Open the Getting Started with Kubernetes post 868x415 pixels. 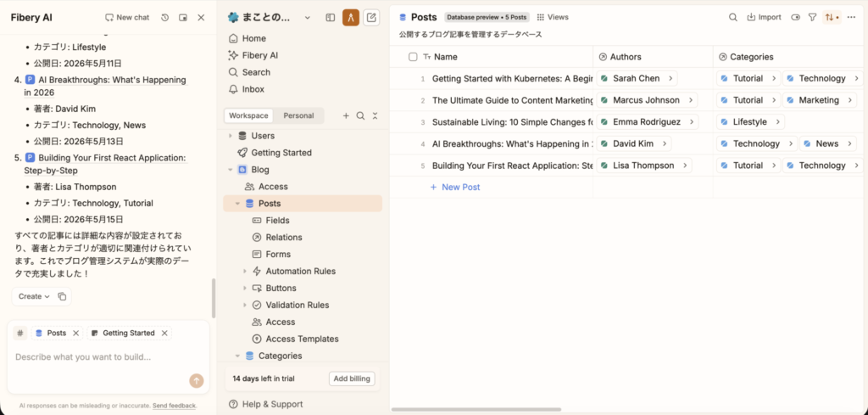[512, 79]
